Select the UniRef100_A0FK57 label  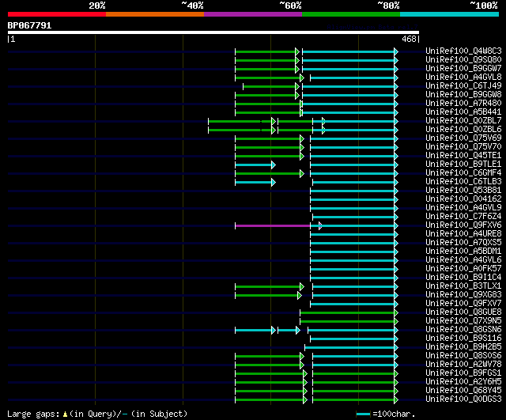coord(463,269)
